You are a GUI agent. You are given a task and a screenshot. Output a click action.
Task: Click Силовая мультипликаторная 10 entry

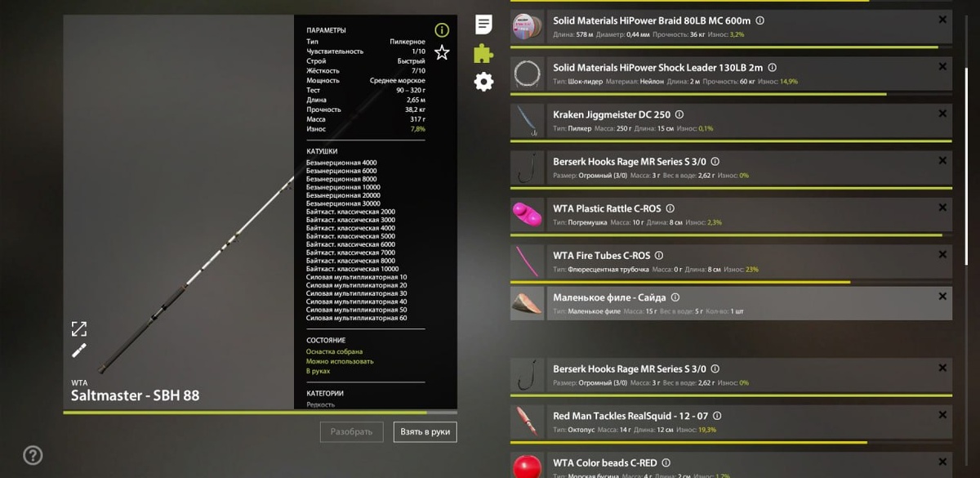click(357, 277)
